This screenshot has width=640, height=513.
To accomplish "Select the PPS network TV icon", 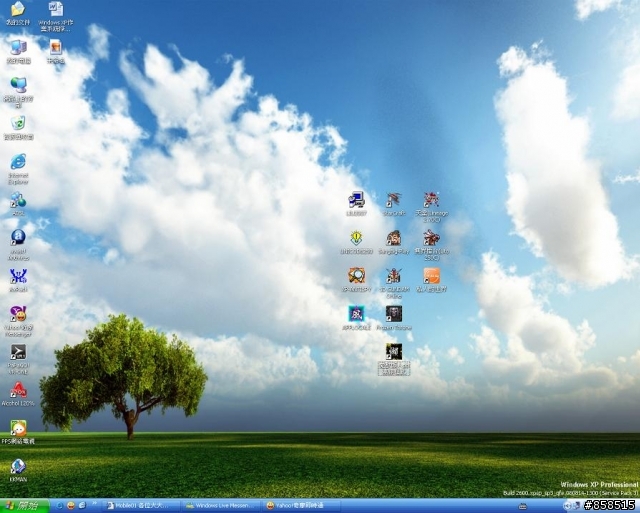I will [x=18, y=429].
